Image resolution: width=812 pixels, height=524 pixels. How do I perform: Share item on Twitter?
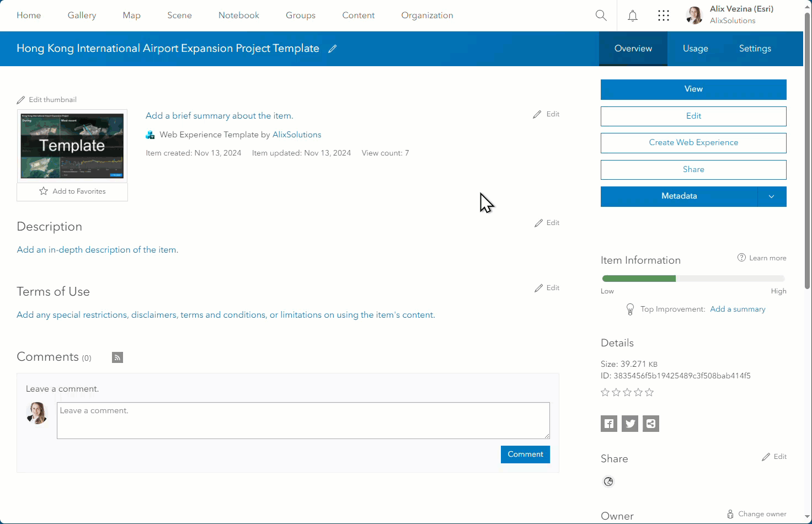630,424
